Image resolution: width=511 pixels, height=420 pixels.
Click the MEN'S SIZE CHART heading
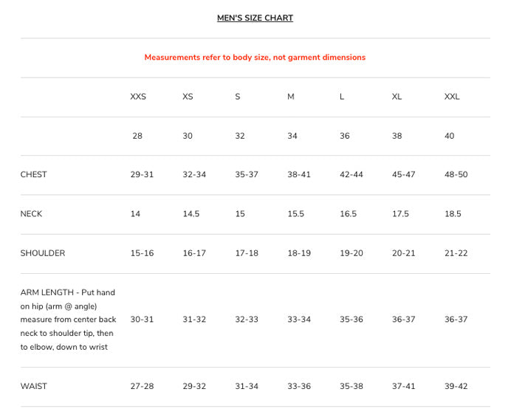[x=255, y=18]
